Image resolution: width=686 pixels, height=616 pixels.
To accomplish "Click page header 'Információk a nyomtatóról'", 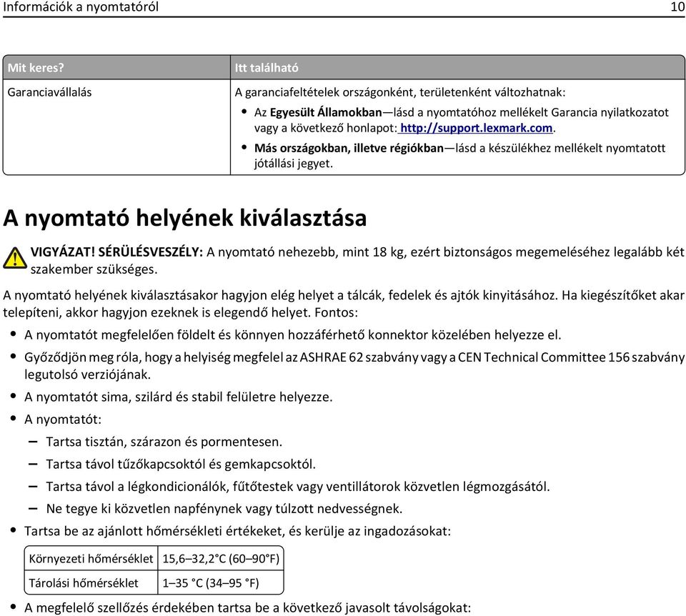I will (x=81, y=7).
